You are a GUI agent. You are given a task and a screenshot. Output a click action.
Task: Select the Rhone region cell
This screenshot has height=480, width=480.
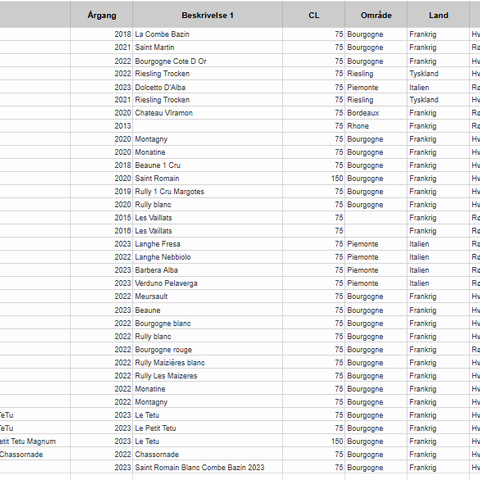point(376,126)
